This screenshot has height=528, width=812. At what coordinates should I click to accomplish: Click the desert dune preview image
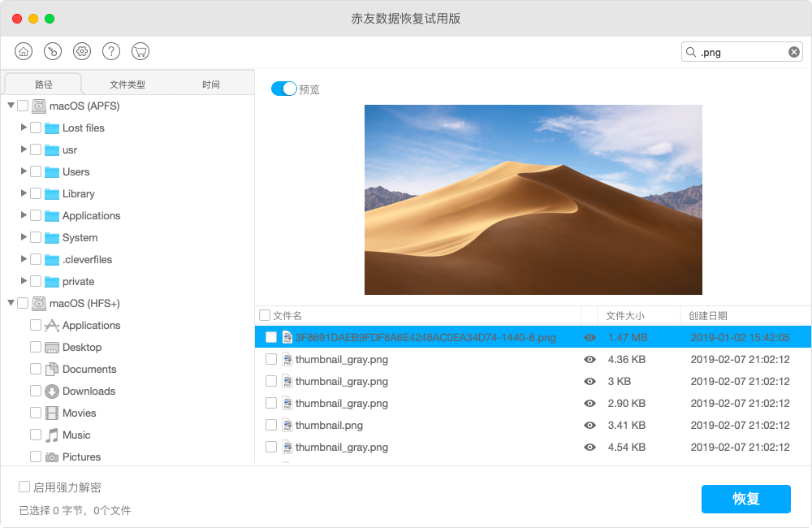tap(533, 200)
